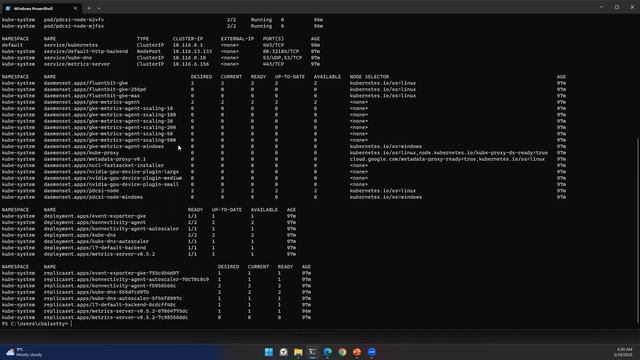Click daemonset.apps/gke-metrics-agent-scaling-200 text

pyautogui.click(x=110, y=127)
